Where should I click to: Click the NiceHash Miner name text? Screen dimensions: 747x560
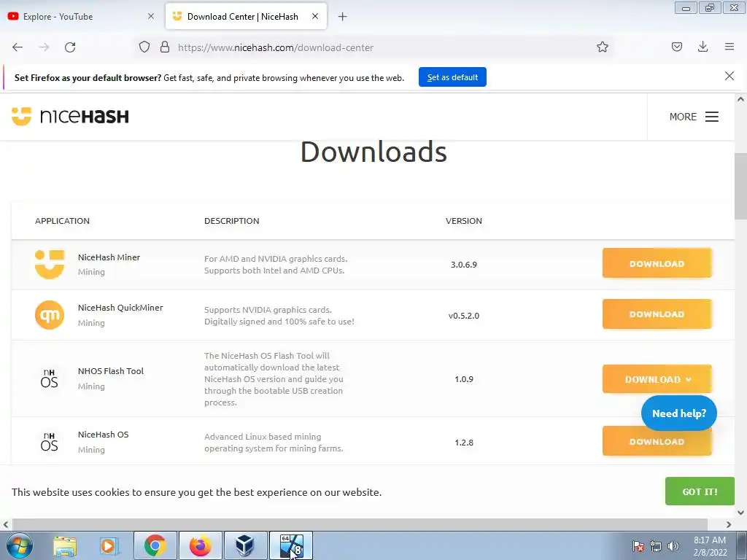[109, 257]
